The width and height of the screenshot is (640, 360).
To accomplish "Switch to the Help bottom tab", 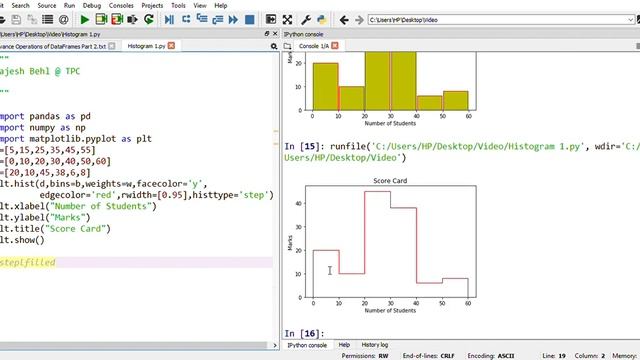I will point(344,345).
